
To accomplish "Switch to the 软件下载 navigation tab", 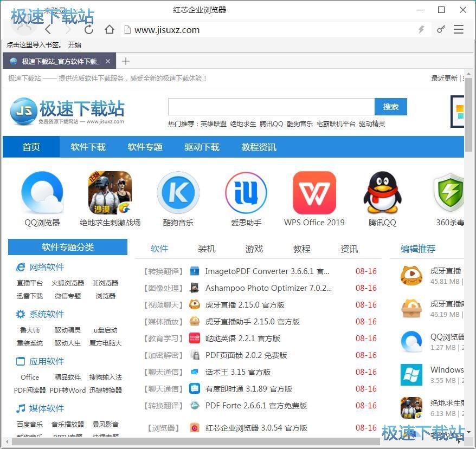I will click(88, 147).
